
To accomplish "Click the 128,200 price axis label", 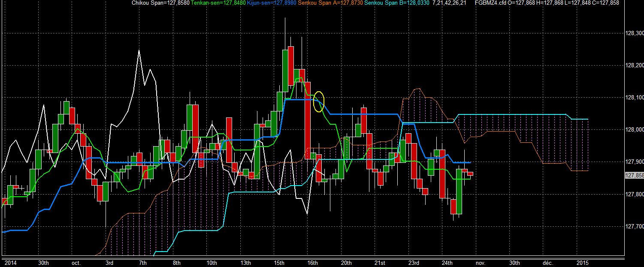I will pos(634,65).
